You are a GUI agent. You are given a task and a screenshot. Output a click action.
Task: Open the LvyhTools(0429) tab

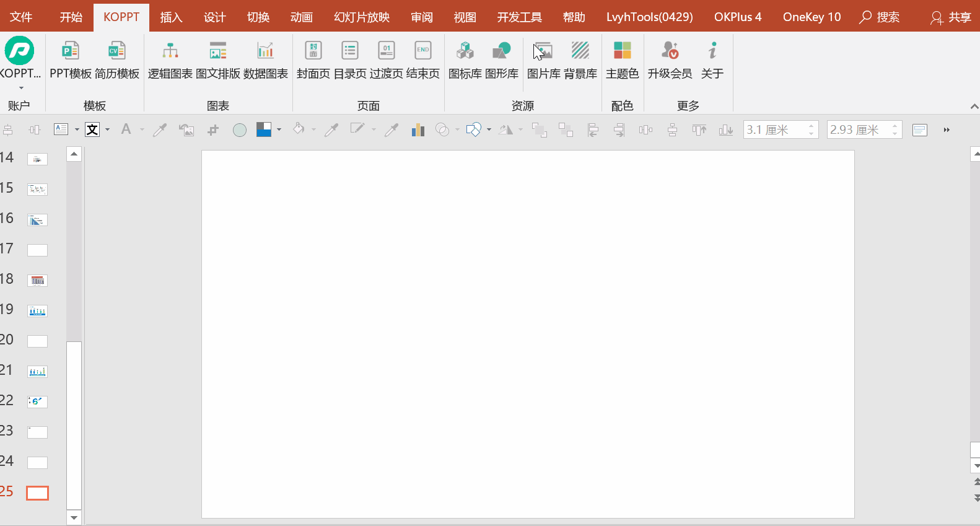pos(650,17)
